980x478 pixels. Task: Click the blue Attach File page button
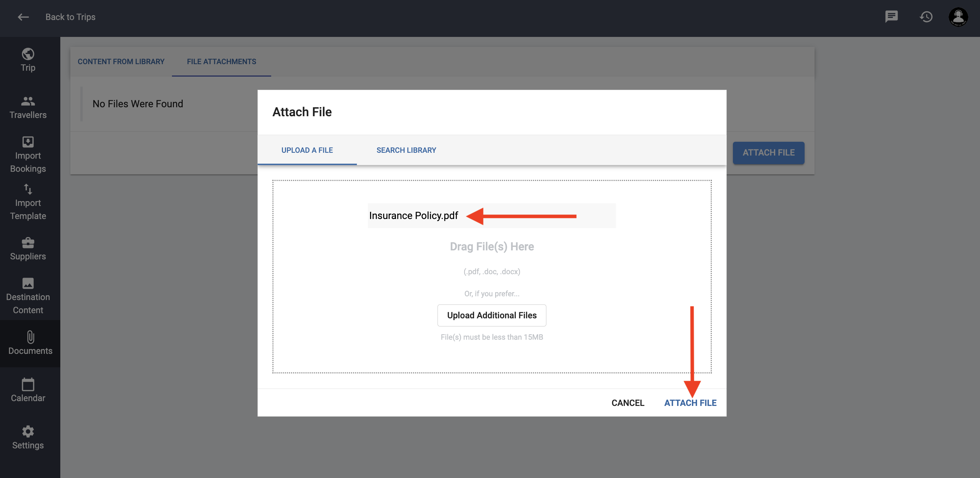[768, 153]
